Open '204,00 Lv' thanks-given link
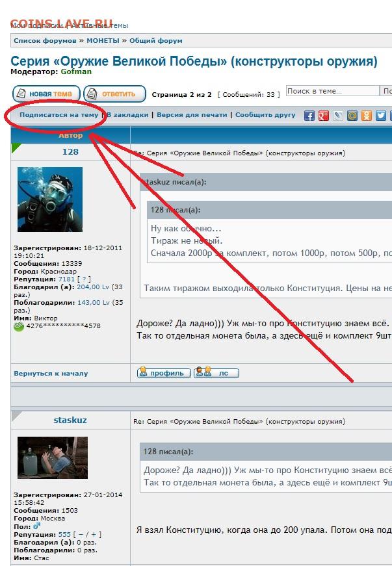 (93, 287)
